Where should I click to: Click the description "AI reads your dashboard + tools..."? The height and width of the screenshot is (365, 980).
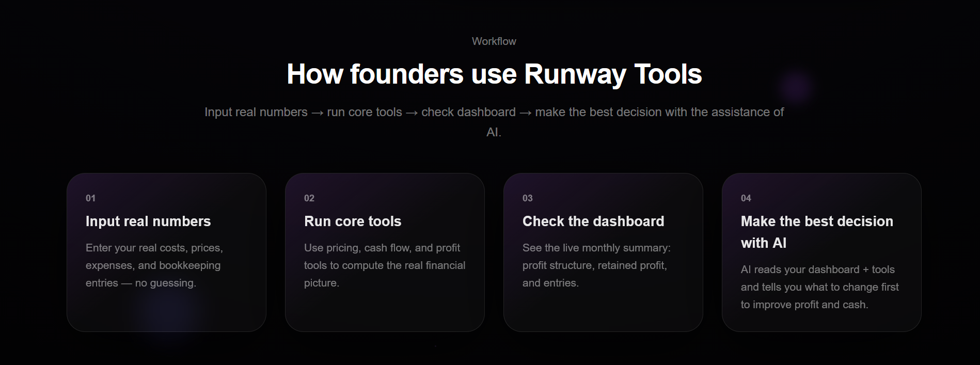(820, 287)
